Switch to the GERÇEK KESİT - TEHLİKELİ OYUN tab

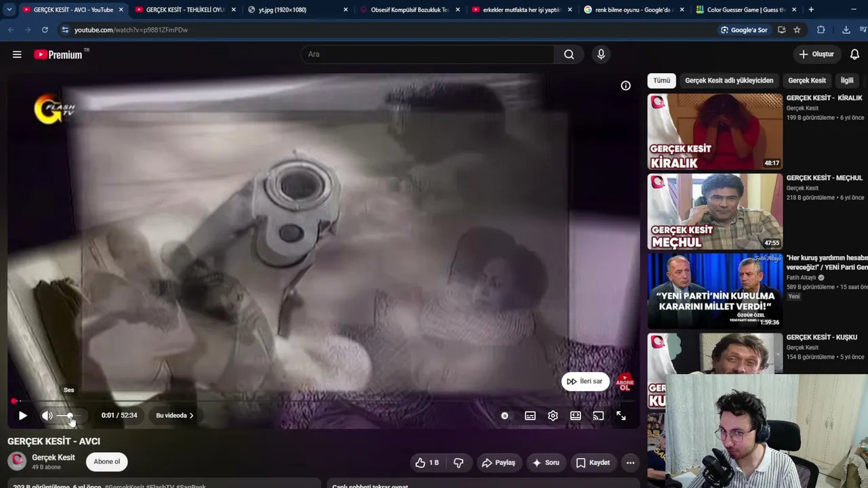pos(185,9)
